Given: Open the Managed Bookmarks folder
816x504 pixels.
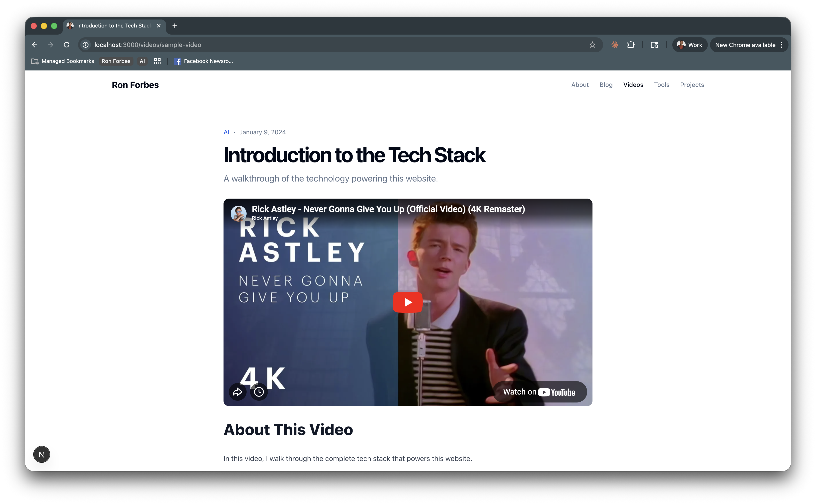Looking at the screenshot, I should click(62, 61).
